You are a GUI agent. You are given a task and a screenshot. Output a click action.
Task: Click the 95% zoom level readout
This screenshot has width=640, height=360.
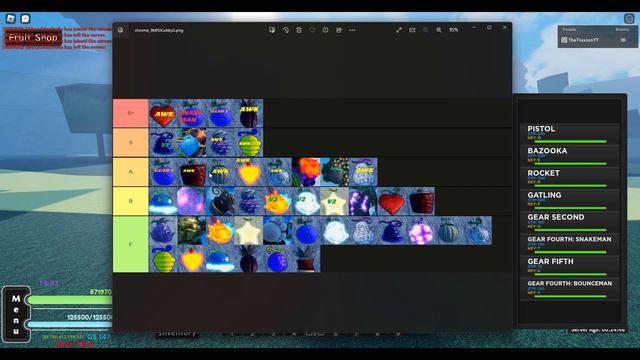453,30
